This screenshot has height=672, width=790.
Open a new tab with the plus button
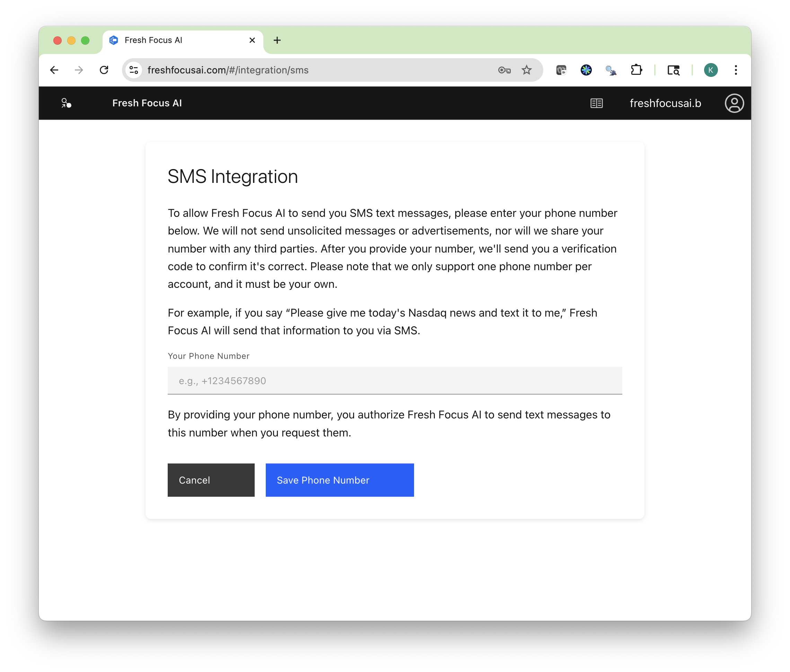click(277, 40)
